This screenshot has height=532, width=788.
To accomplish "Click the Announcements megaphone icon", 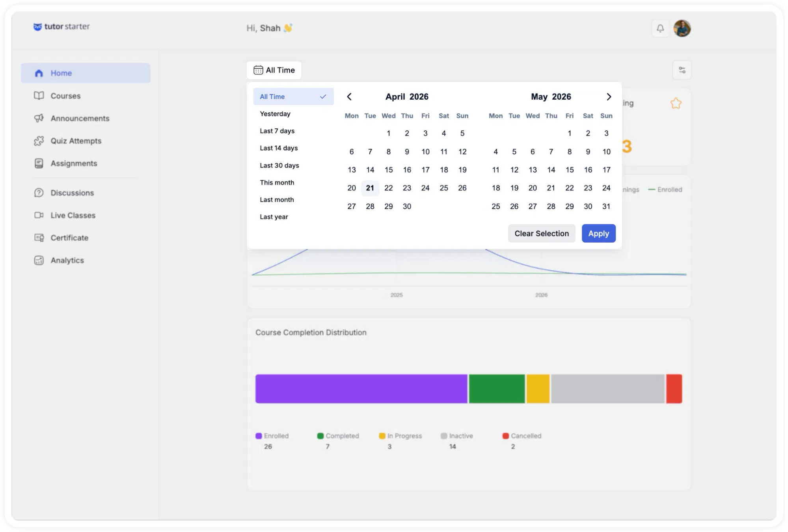I will (39, 118).
